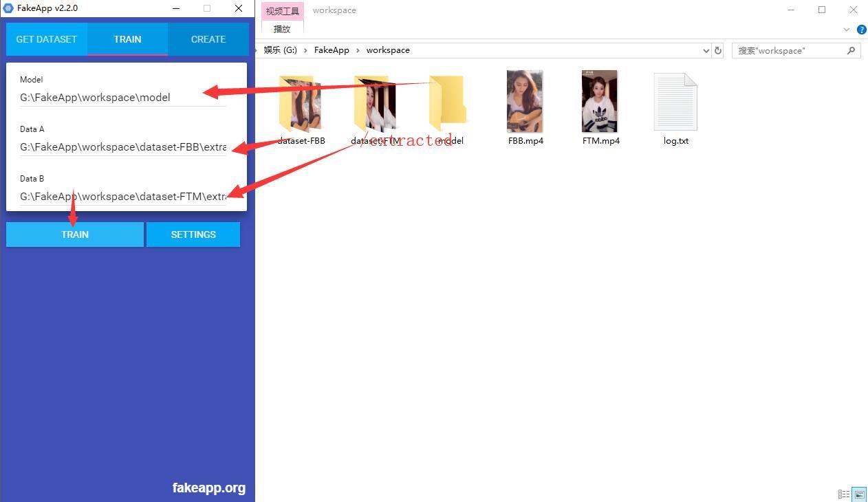Click the dataset-FBB file name label

coord(301,140)
